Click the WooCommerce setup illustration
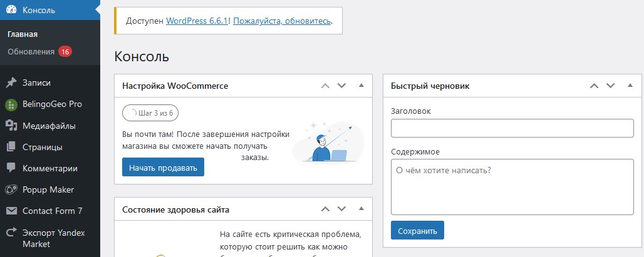The width and height of the screenshot is (644, 257). (328, 142)
